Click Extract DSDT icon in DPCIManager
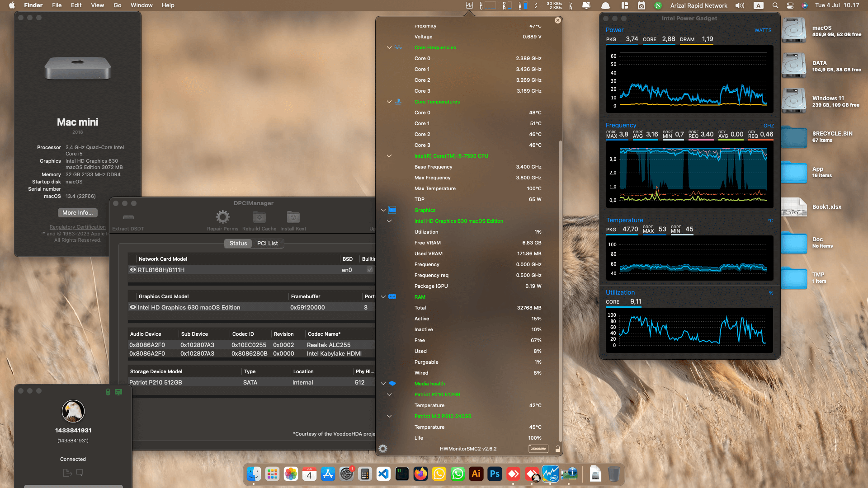The width and height of the screenshot is (868, 488). 128,217
